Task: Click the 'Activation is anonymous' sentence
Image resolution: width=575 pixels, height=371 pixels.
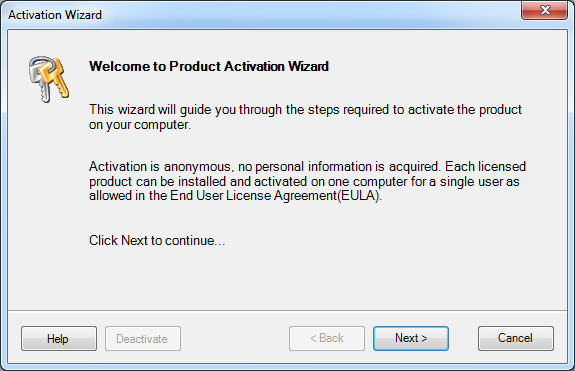Action: coord(264,166)
